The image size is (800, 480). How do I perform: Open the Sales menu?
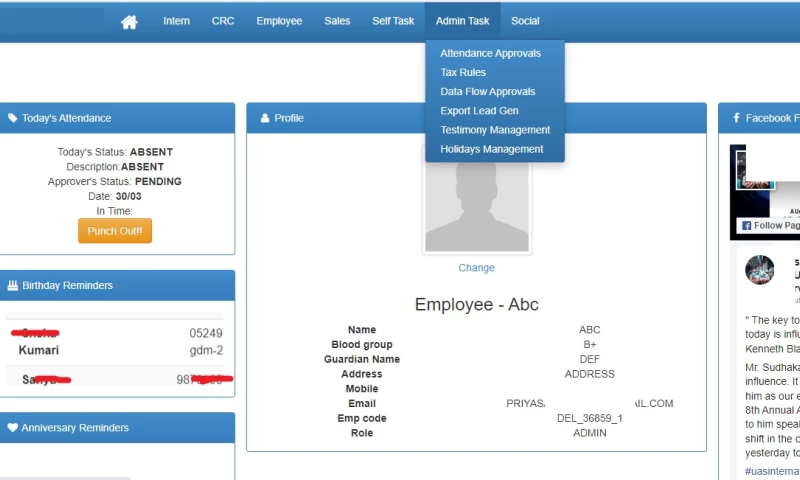[x=337, y=21]
